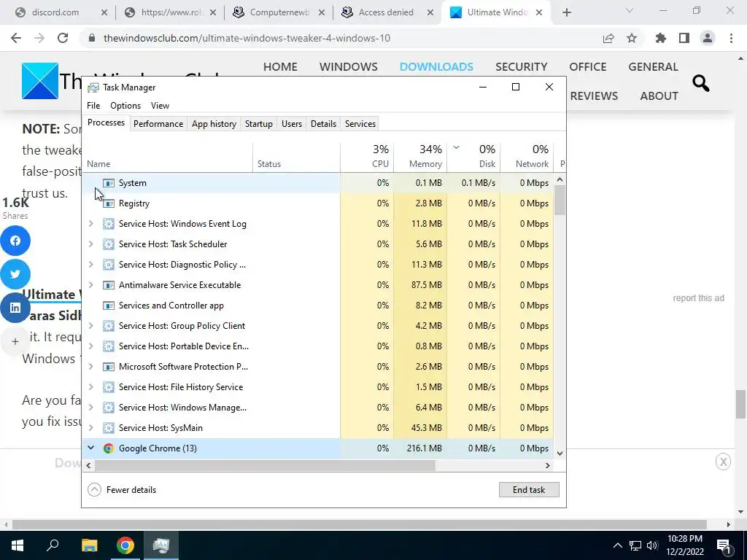Viewport: 747px width, 560px height.
Task: Open taskbar search magnifier
Action: (53, 545)
